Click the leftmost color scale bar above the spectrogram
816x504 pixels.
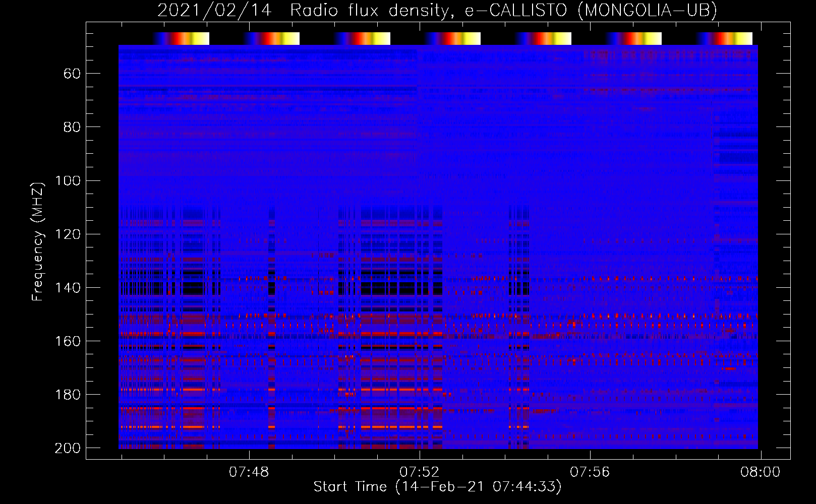(x=182, y=38)
